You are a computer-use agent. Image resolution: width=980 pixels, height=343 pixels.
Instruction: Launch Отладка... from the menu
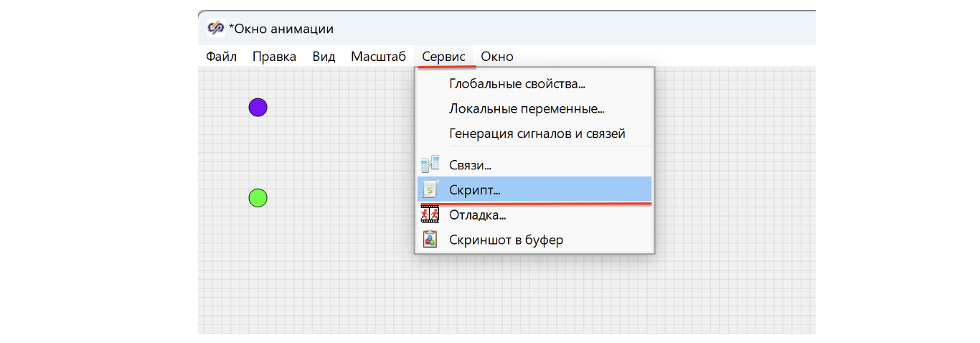[x=534, y=215]
